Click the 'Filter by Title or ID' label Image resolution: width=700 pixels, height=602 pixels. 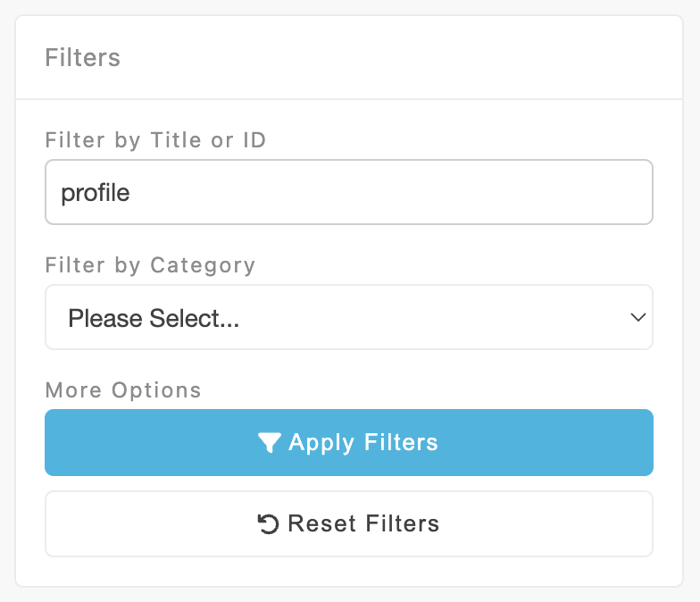click(x=155, y=140)
